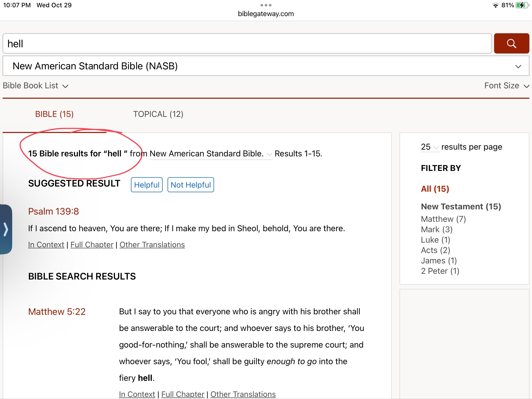This screenshot has width=532, height=399.
Task: Mark suggested result as Helpful
Action: [x=147, y=185]
